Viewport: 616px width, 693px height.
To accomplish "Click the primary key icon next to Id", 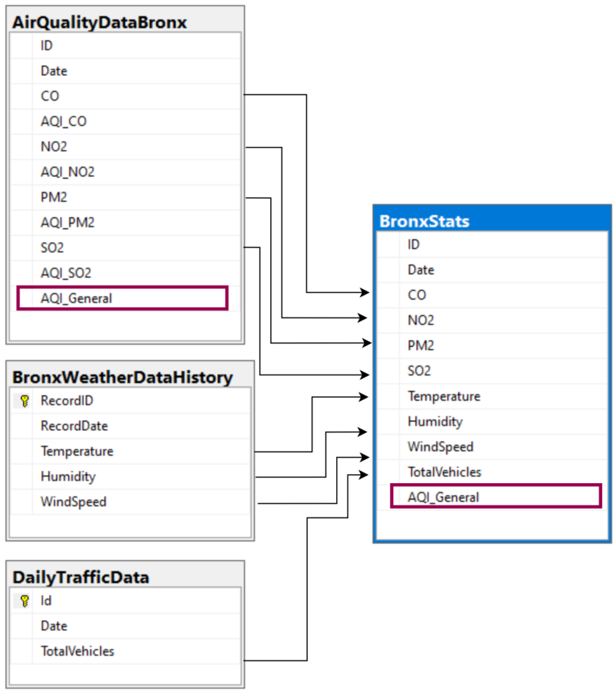I will [x=24, y=601].
